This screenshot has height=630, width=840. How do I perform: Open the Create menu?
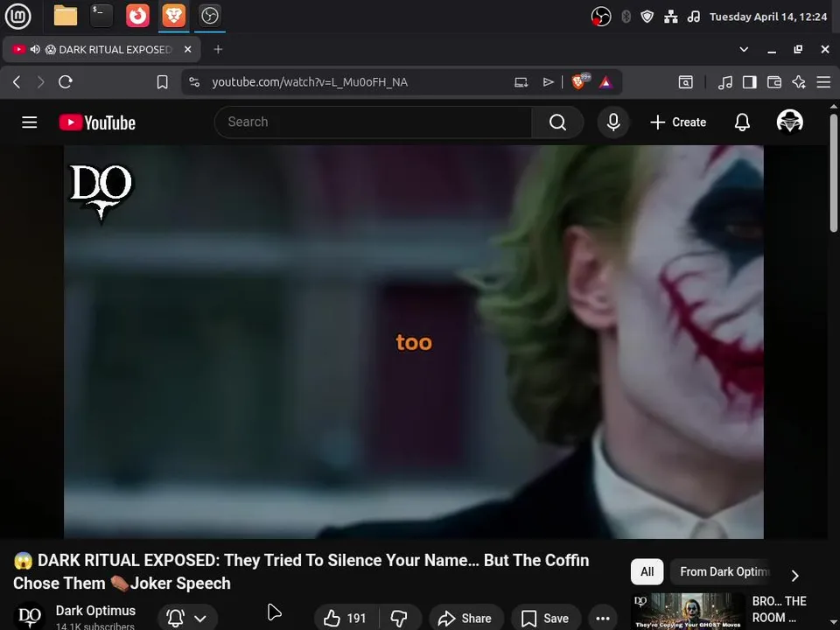[x=678, y=122]
